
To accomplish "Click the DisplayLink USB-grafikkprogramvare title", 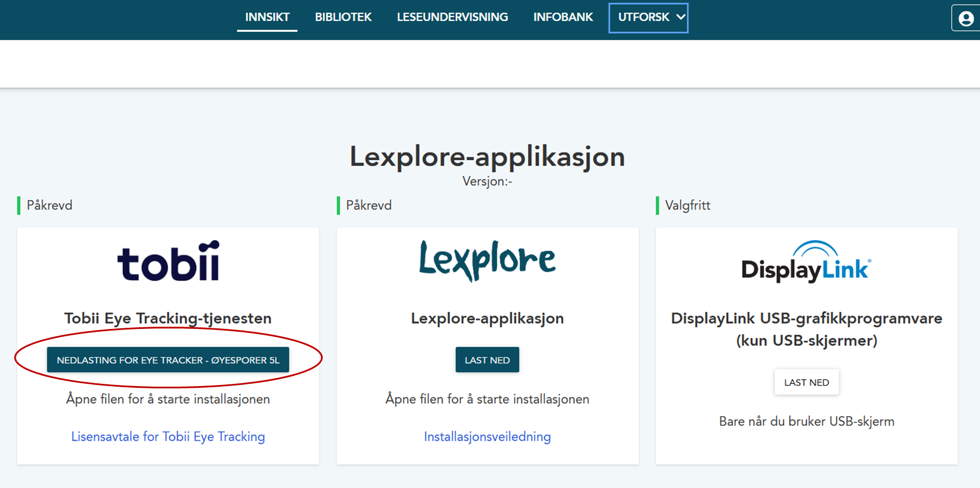I will click(x=806, y=329).
